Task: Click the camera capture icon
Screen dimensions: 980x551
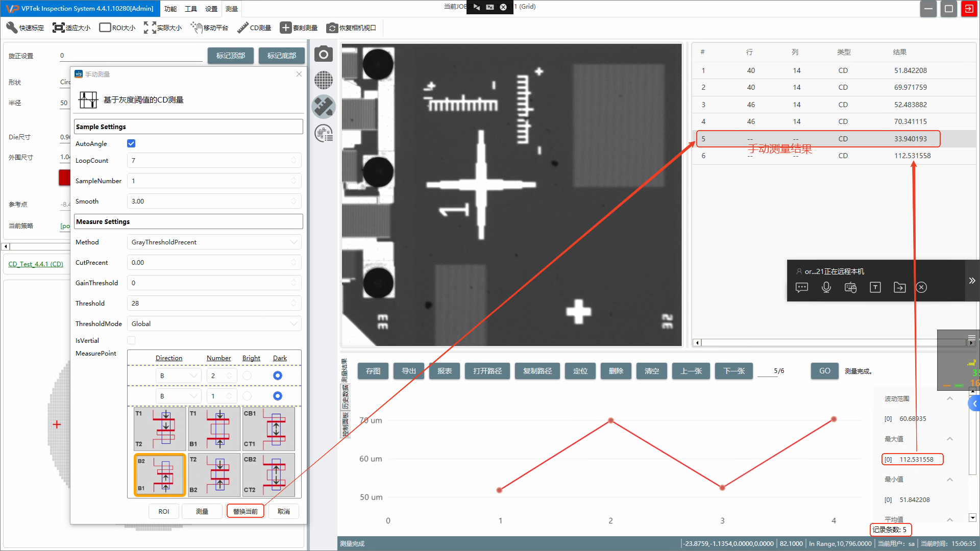Action: (x=324, y=54)
